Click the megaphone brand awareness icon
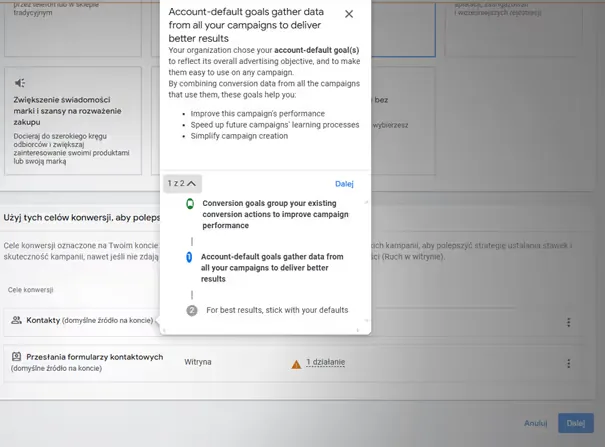The image size is (605, 447). (x=20, y=83)
